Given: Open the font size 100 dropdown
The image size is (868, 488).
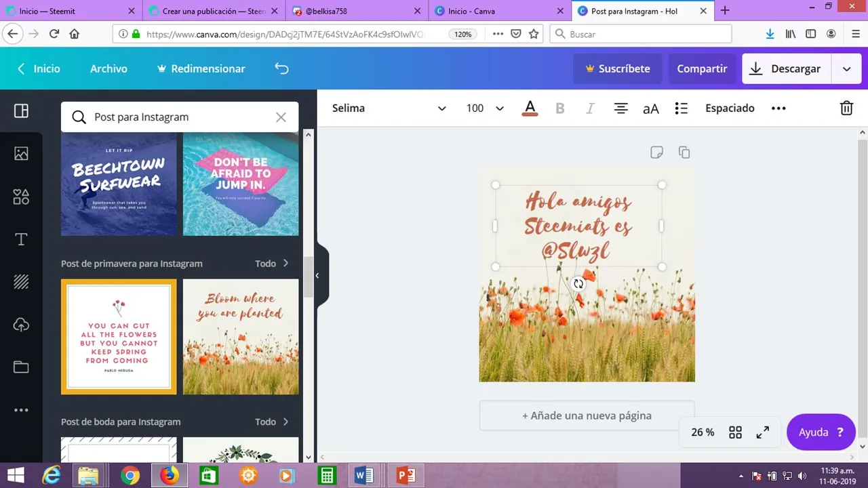Looking at the screenshot, I should coord(485,108).
